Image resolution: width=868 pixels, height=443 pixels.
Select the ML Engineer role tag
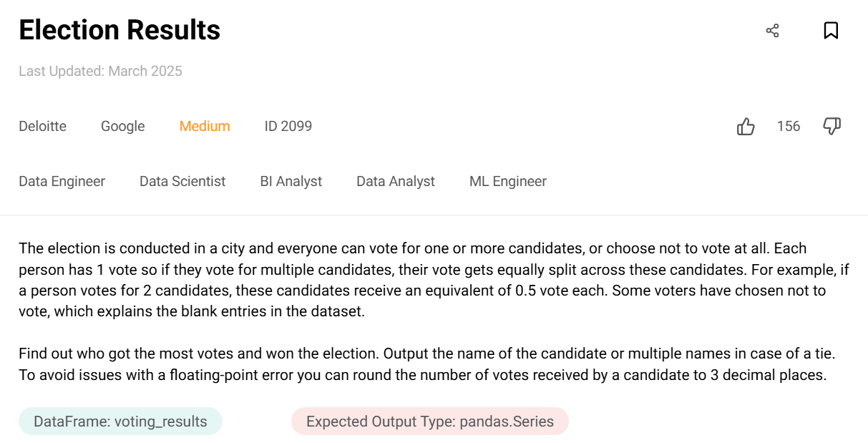[507, 182]
